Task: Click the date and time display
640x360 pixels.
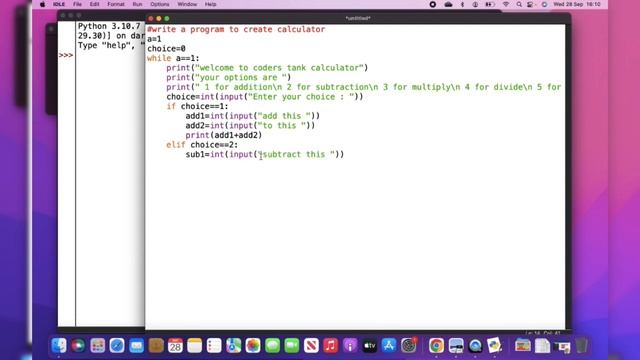Action: pyautogui.click(x=577, y=4)
